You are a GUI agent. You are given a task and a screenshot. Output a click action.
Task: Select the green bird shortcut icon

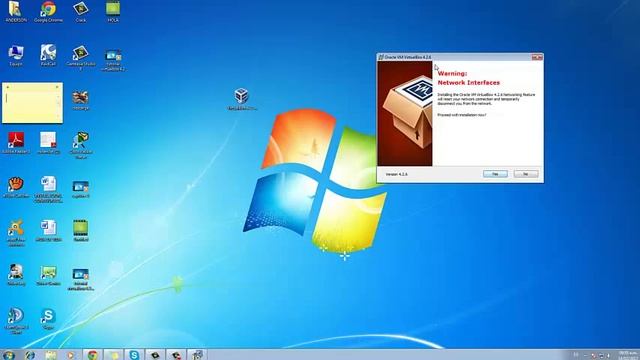tap(81, 145)
